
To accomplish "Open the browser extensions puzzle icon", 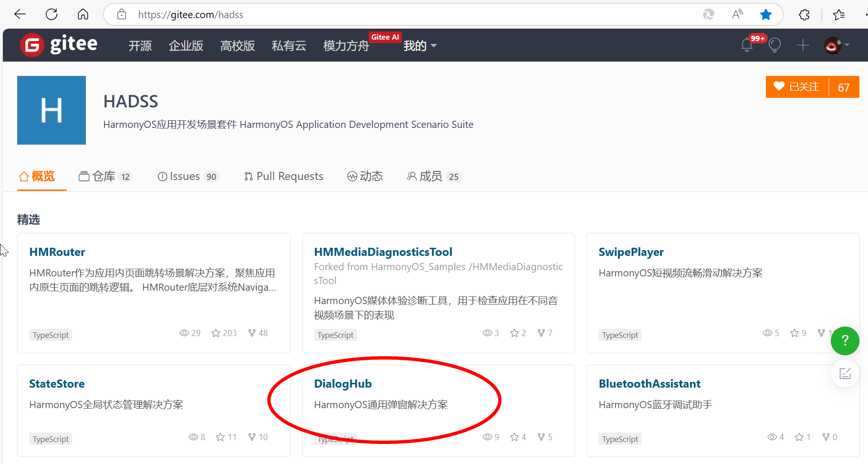I will [x=804, y=14].
